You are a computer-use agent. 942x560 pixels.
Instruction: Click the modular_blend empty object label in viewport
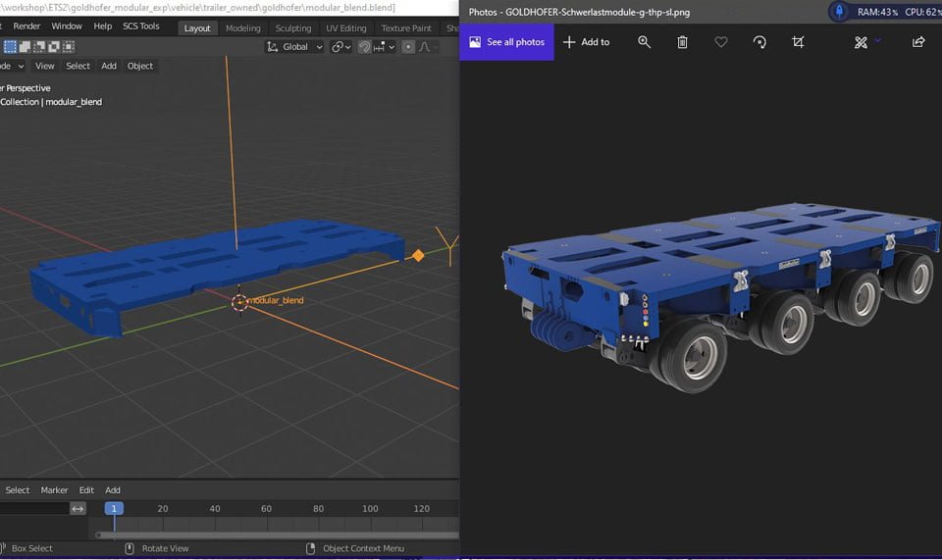pyautogui.click(x=276, y=300)
